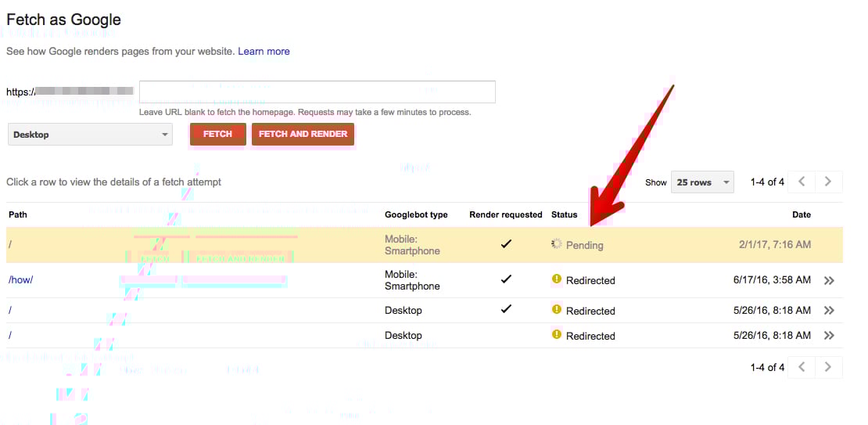
Task: Click Mobile: Smartphone in the Pending row
Action: (412, 245)
